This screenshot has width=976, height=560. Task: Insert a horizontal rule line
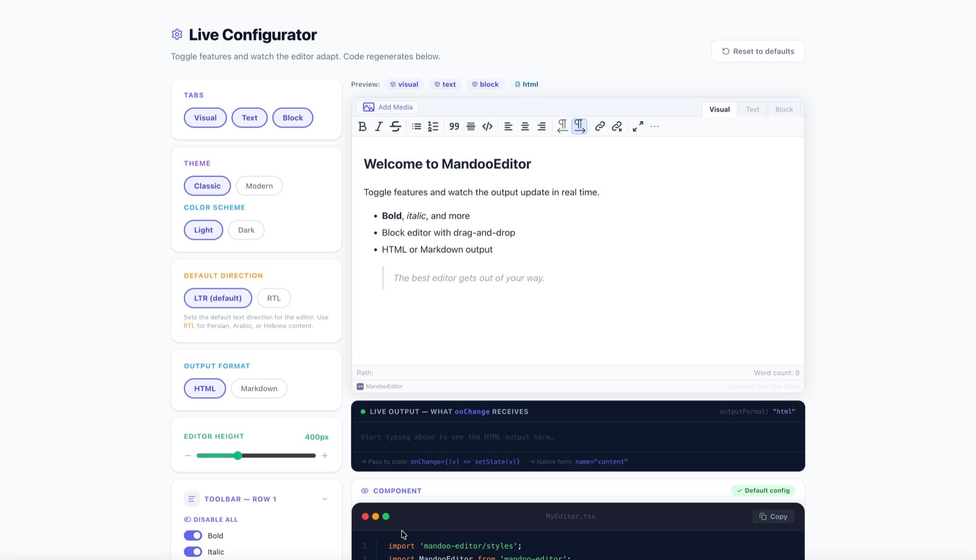[x=471, y=127]
